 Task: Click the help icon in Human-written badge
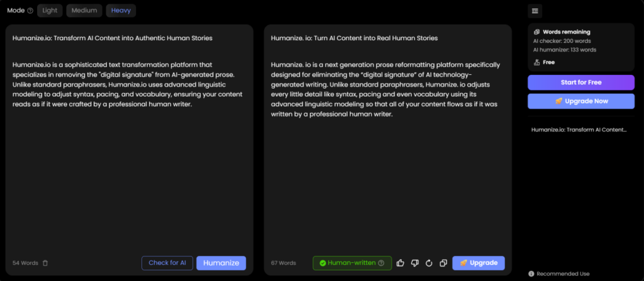381,263
